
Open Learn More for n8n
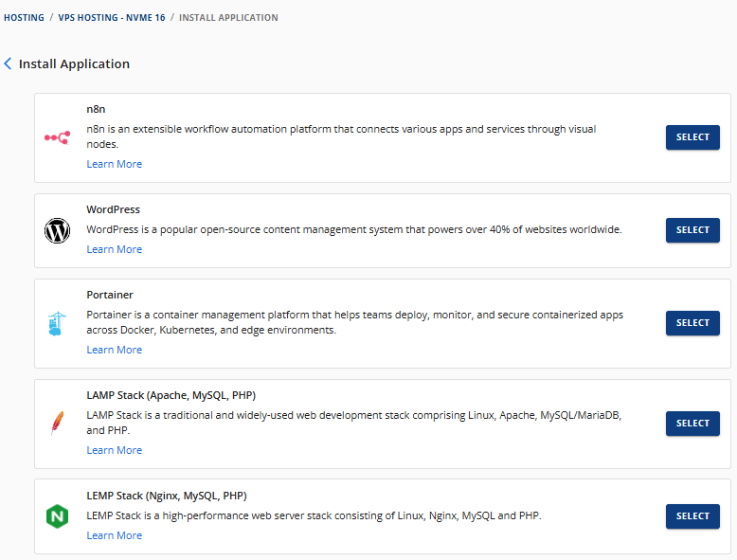(115, 164)
